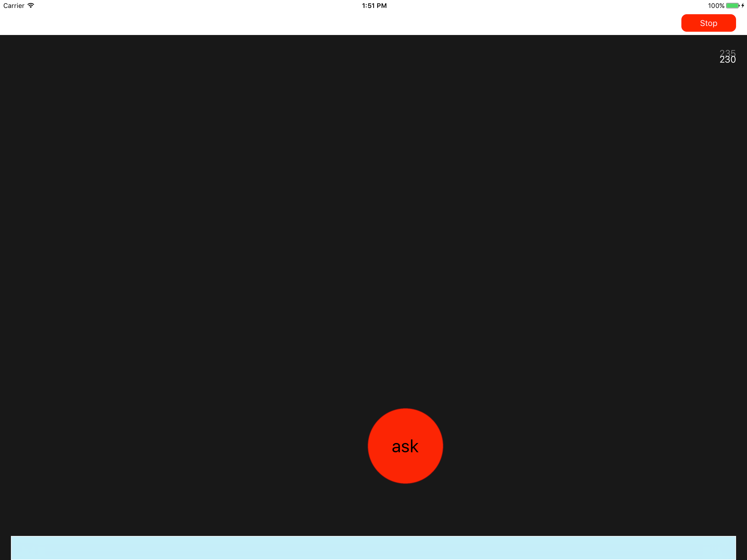This screenshot has width=747, height=560.
Task: Click the 'ask' word inside the circle
Action: [405, 447]
